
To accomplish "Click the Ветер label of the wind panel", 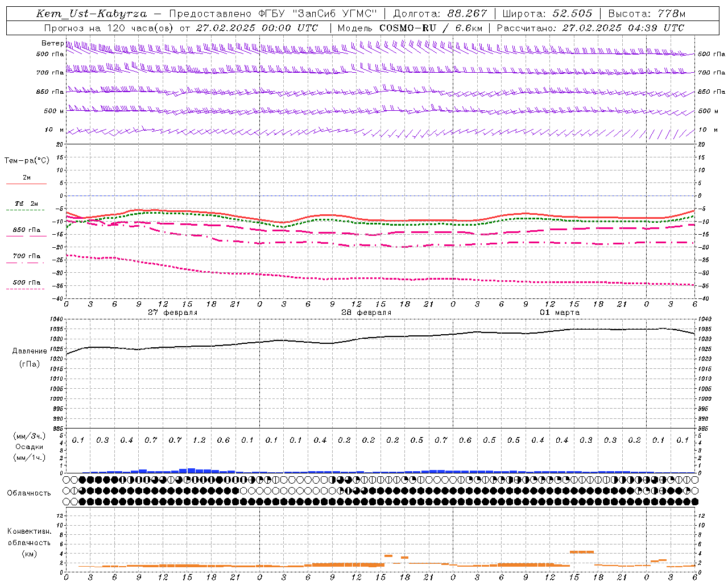I will 52,43.
